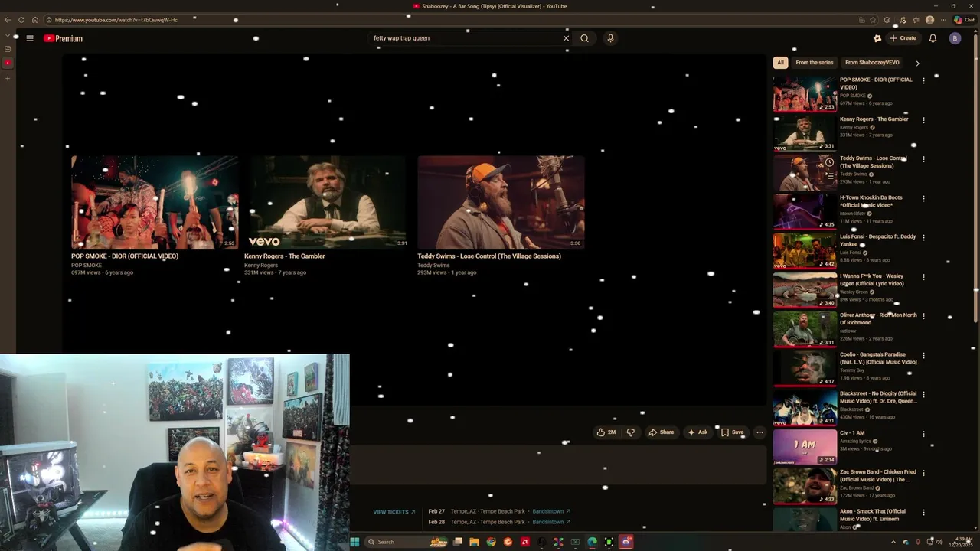Open YouTube notifications bell
This screenshot has height=551, width=980.
(x=933, y=38)
